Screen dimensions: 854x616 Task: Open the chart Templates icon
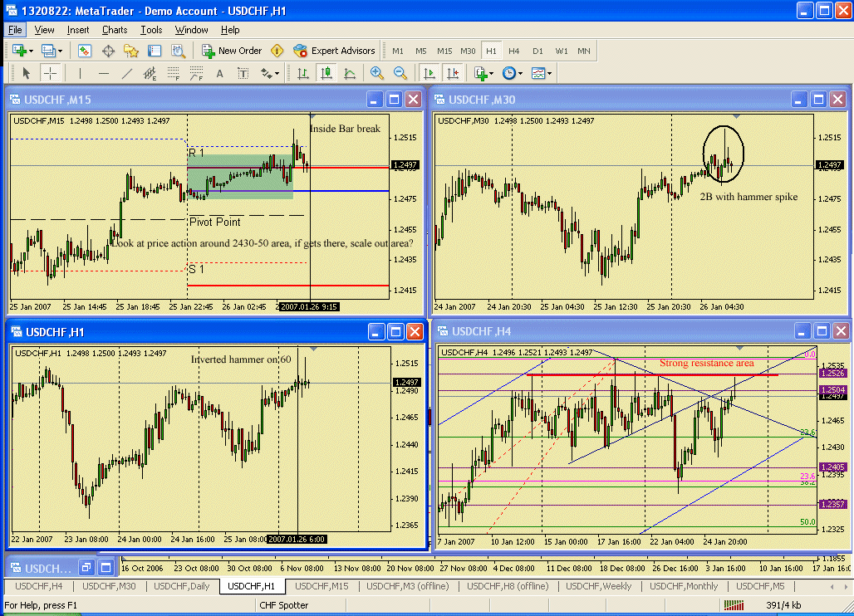pos(538,73)
